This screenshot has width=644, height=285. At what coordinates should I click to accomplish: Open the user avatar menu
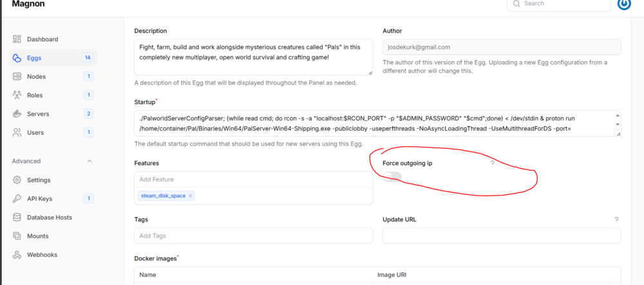pos(624,4)
